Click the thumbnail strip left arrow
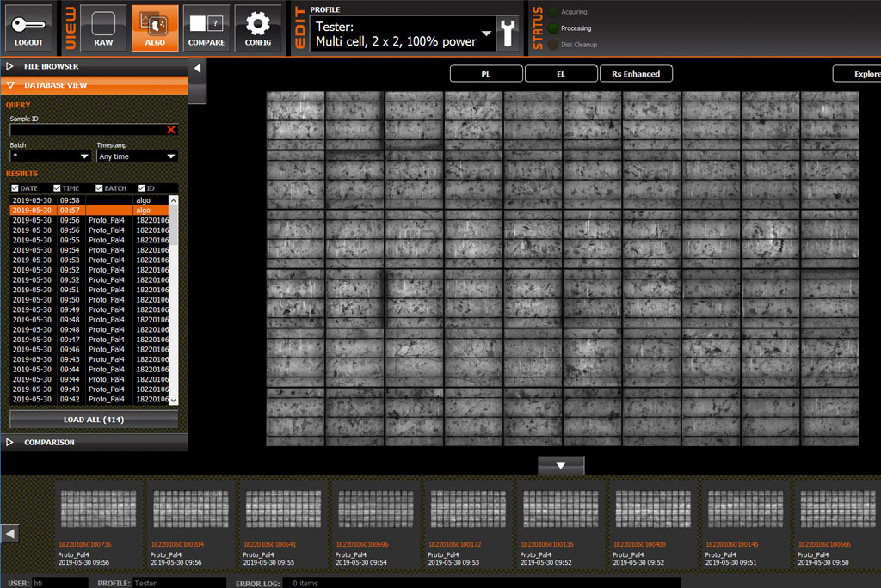Viewport: 881px width, 588px height. (10, 533)
